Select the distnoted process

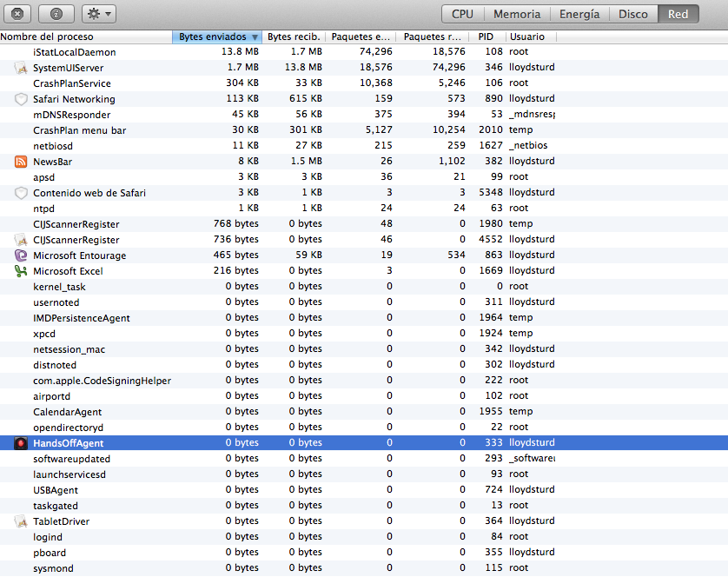(x=364, y=365)
